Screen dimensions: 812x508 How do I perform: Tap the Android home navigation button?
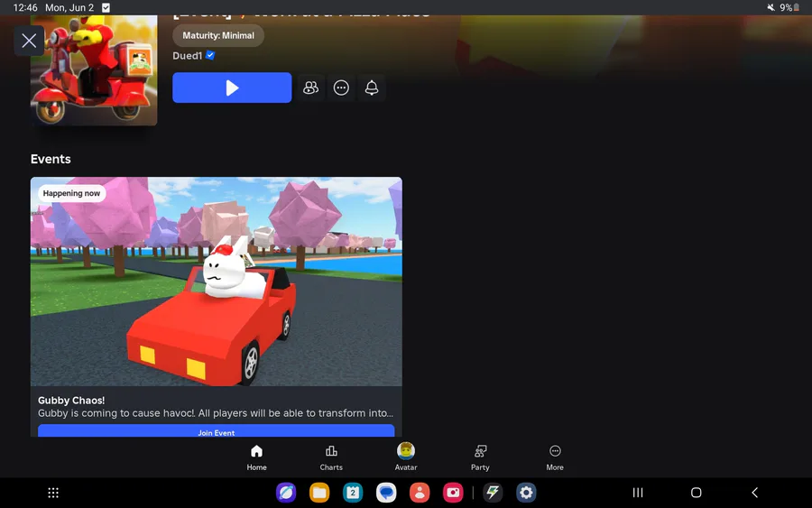[x=696, y=493]
